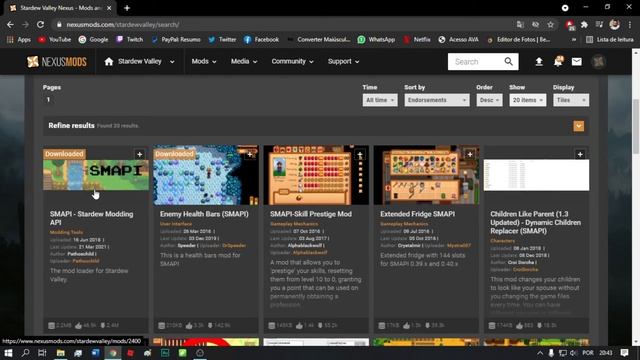Open new browser tab
Screen dimensions: 640x360
click(x=127, y=8)
